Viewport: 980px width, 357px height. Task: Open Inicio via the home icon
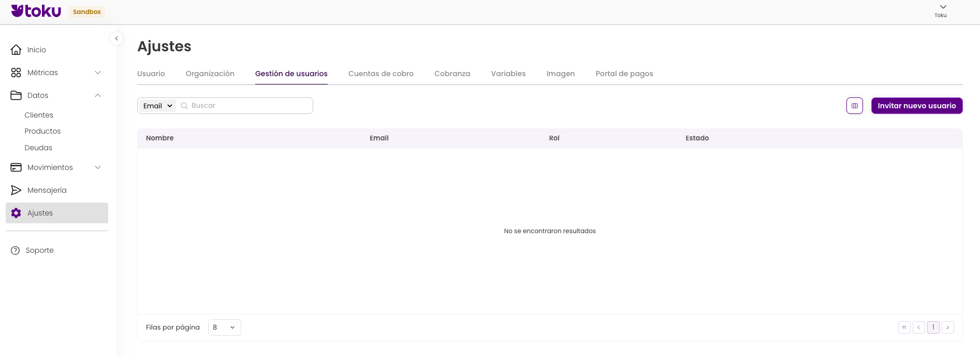click(16, 50)
